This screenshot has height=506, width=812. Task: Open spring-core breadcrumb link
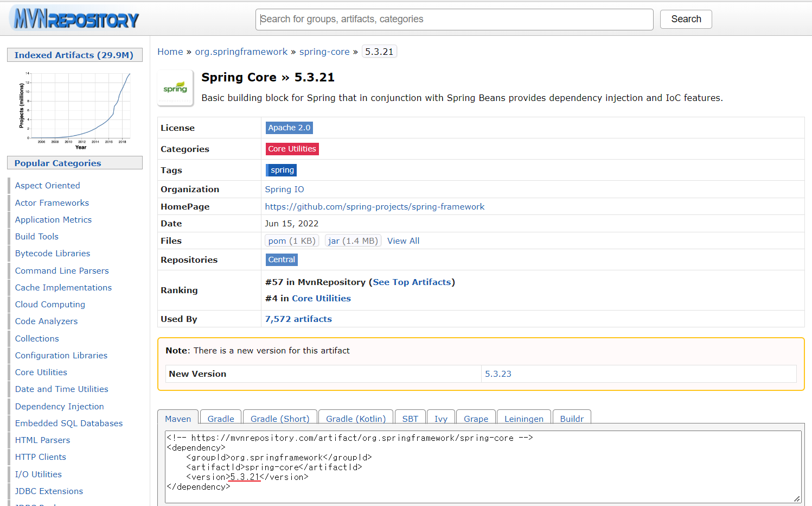pyautogui.click(x=324, y=52)
